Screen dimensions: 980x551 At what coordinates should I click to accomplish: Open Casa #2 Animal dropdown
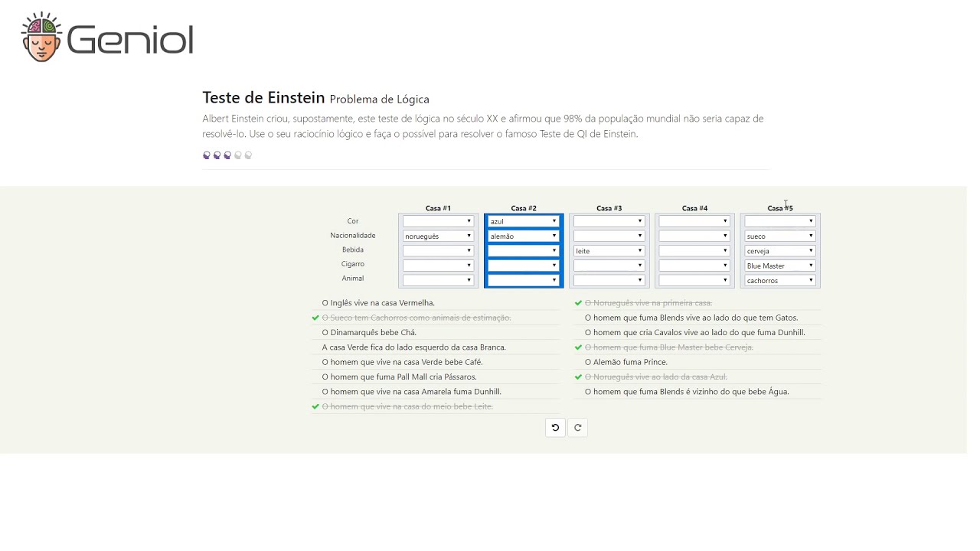click(524, 280)
